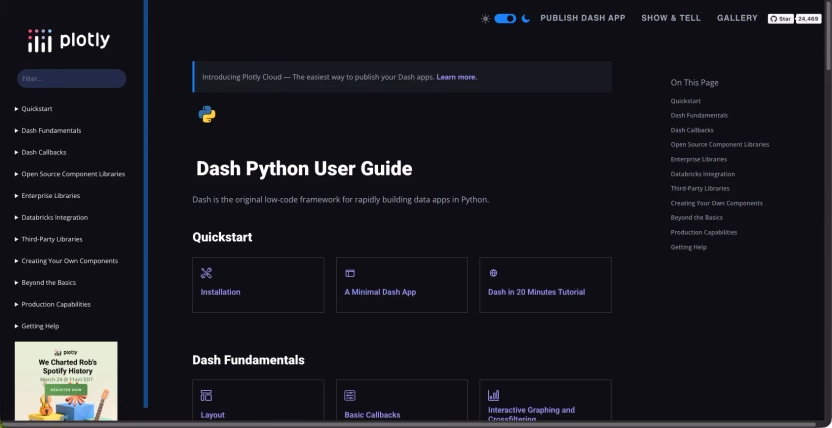Click the A Minimal Dash App window icon
Viewport: 832px width, 428px height.
click(x=350, y=273)
